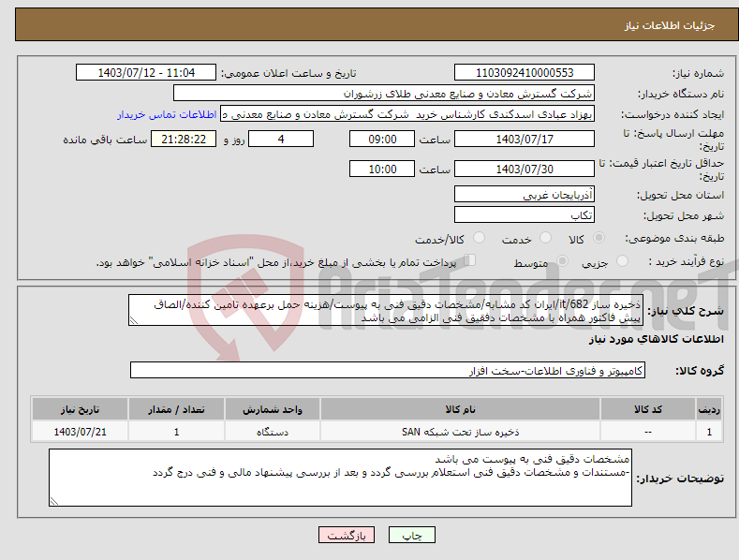Select the کالا/خدمت radio button
739x560 pixels.
(x=479, y=238)
